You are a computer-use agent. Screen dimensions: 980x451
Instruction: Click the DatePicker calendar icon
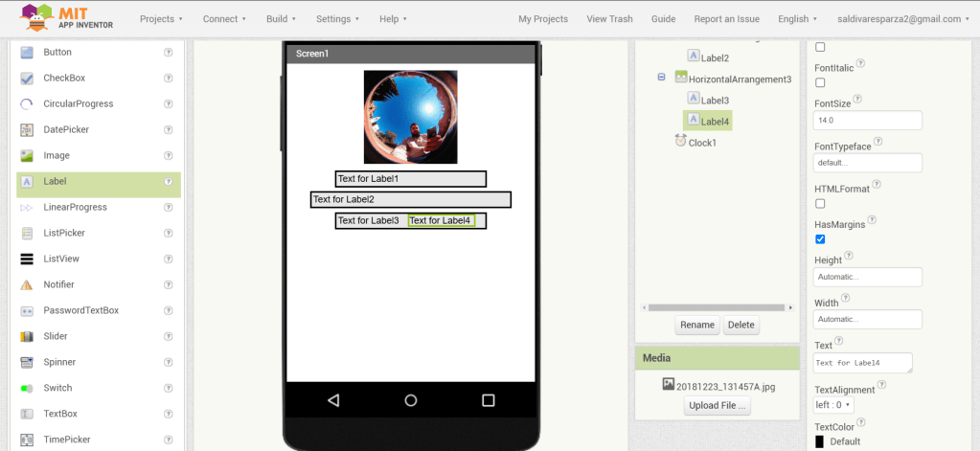pyautogui.click(x=27, y=129)
